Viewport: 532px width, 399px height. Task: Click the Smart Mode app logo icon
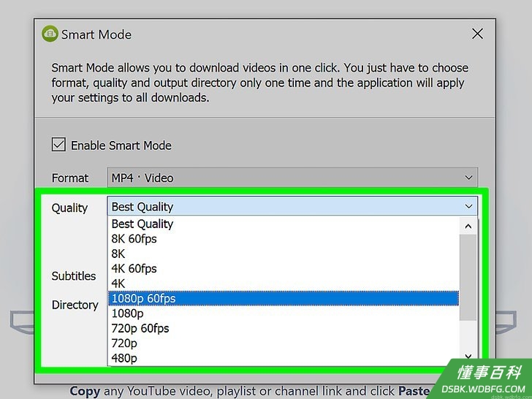pos(50,34)
